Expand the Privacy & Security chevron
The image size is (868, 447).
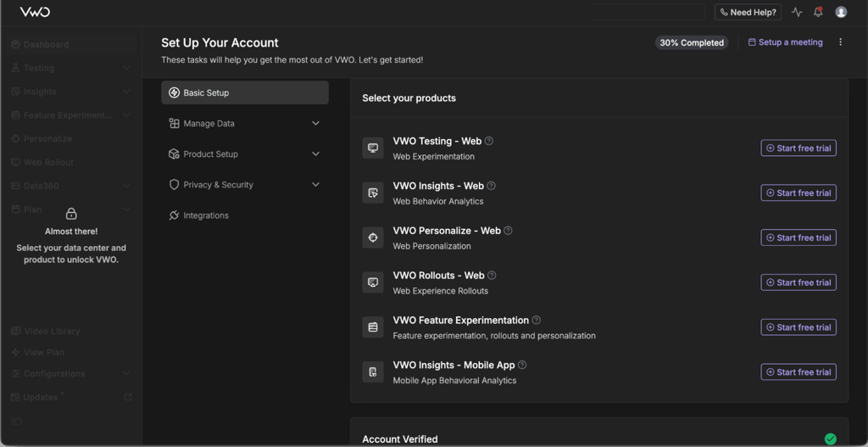coord(315,184)
